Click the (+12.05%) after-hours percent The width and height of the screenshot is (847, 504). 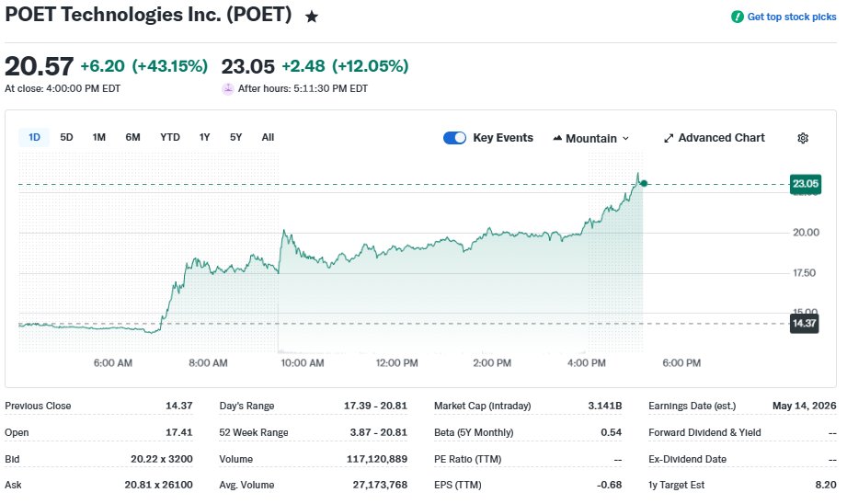370,66
